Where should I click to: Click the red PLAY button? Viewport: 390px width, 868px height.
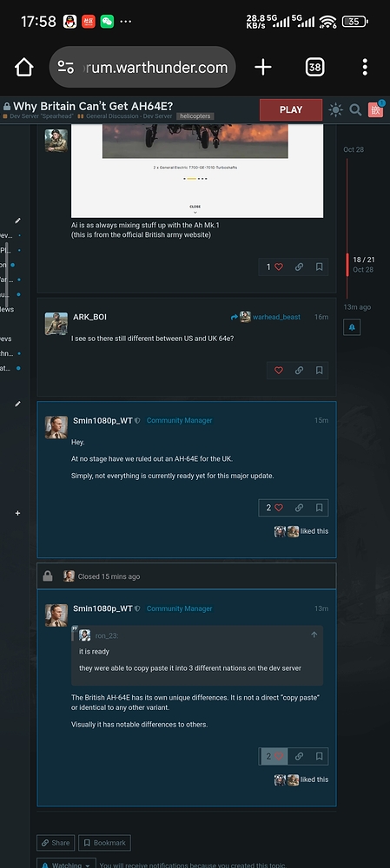point(291,109)
